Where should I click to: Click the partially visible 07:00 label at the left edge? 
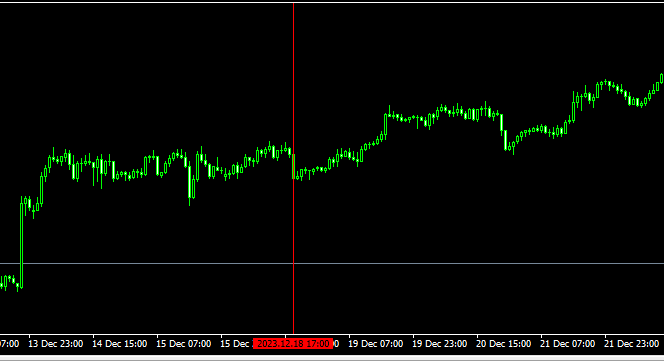[9, 344]
